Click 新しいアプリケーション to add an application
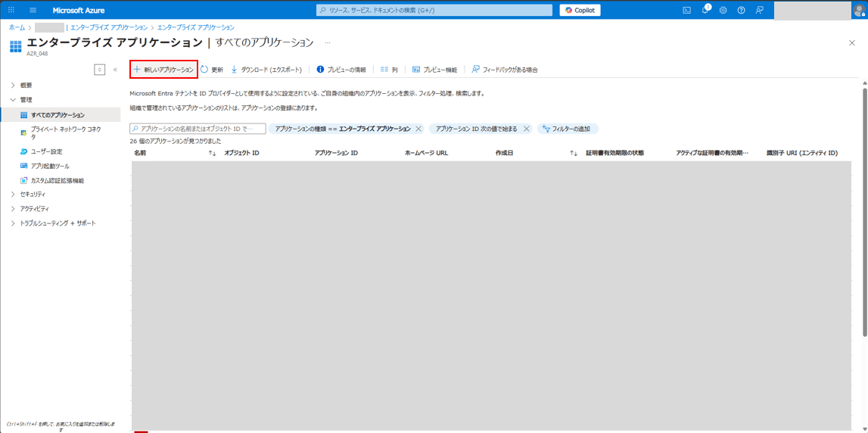This screenshot has height=433, width=868. tap(163, 70)
